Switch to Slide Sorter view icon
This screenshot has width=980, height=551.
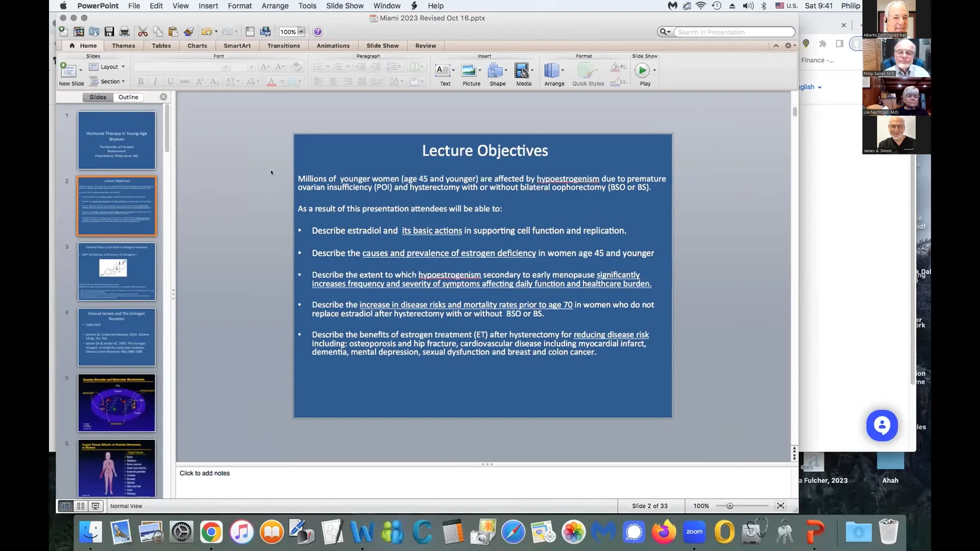81,506
